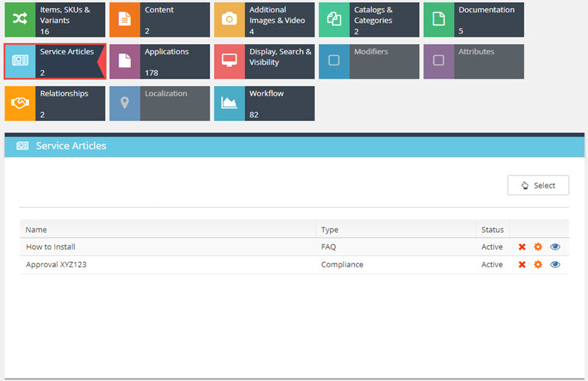Click the green Documentation page icon
The image size is (588, 381).
pos(438,19)
